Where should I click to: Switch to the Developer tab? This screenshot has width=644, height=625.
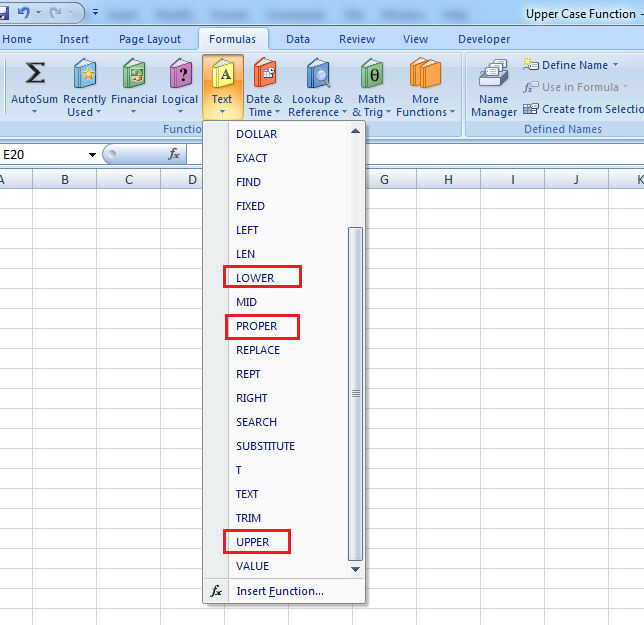click(x=484, y=39)
